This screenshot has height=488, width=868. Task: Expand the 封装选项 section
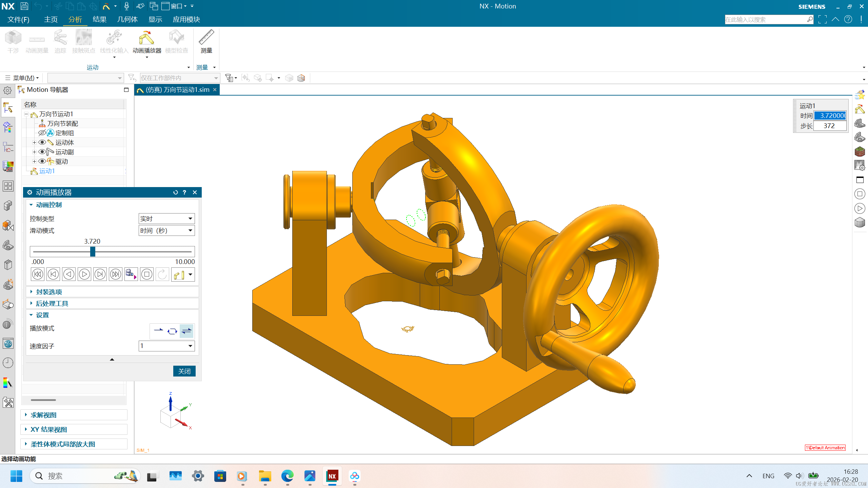point(49,292)
